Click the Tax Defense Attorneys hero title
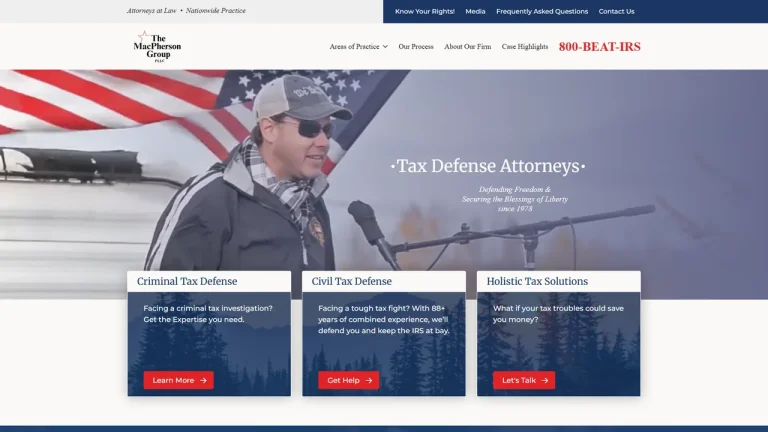The image size is (768, 432). [x=488, y=166]
